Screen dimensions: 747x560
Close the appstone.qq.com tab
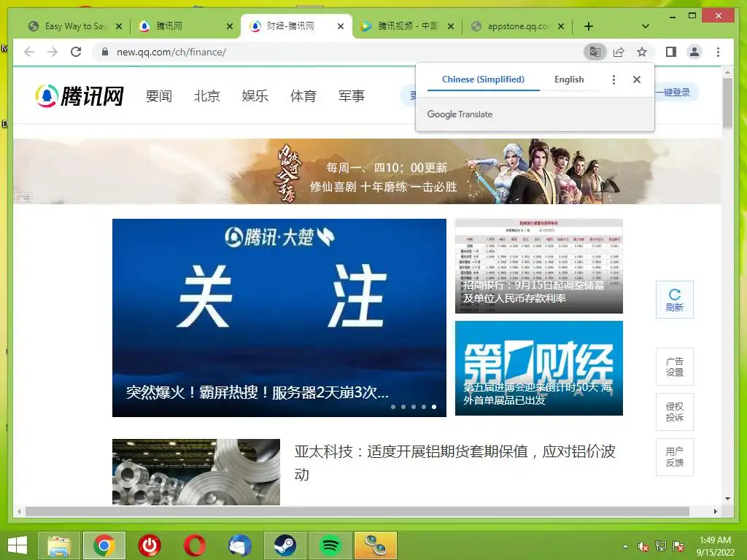tap(561, 26)
